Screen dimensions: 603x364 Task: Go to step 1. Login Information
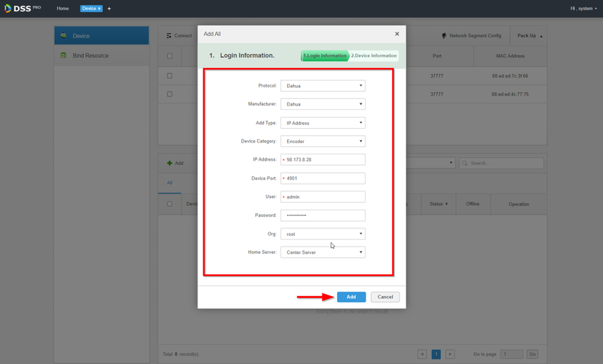click(x=325, y=56)
